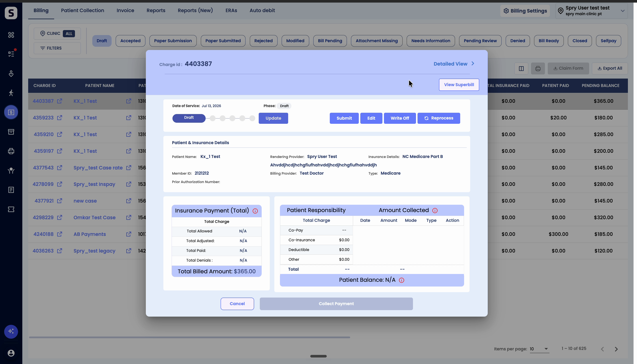Switch to the ERAs tab
Screen dimensions: 637x364
click(231, 11)
